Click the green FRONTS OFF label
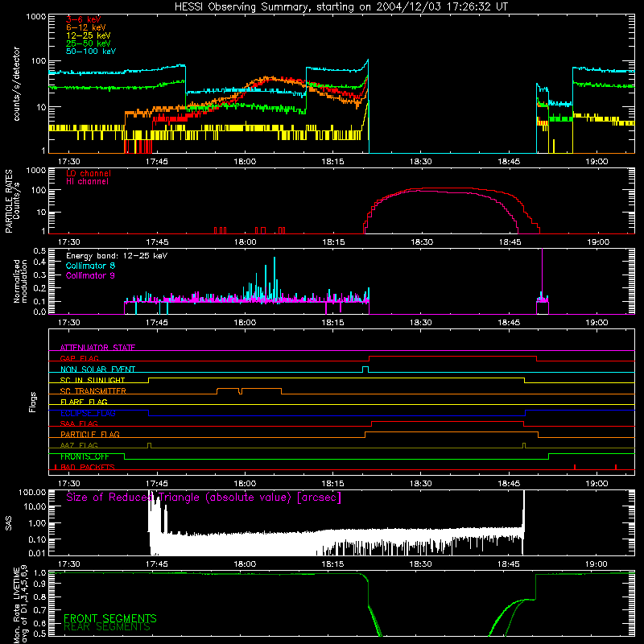Image resolution: width=644 pixels, height=644 pixels. [85, 456]
